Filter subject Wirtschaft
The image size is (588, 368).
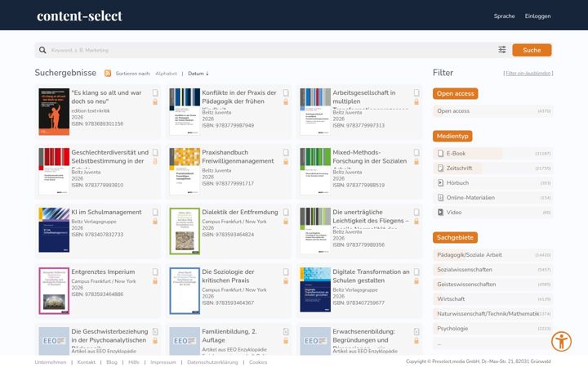click(x=492, y=299)
